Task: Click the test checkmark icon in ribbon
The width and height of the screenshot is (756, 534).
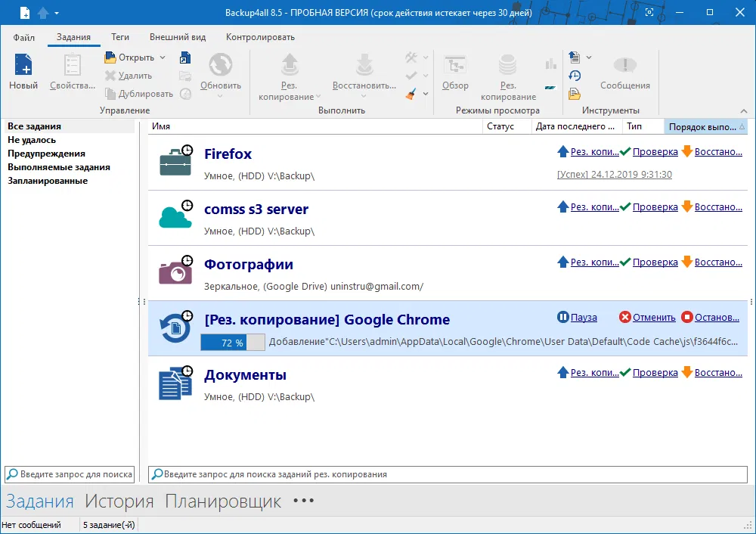Action: point(411,76)
